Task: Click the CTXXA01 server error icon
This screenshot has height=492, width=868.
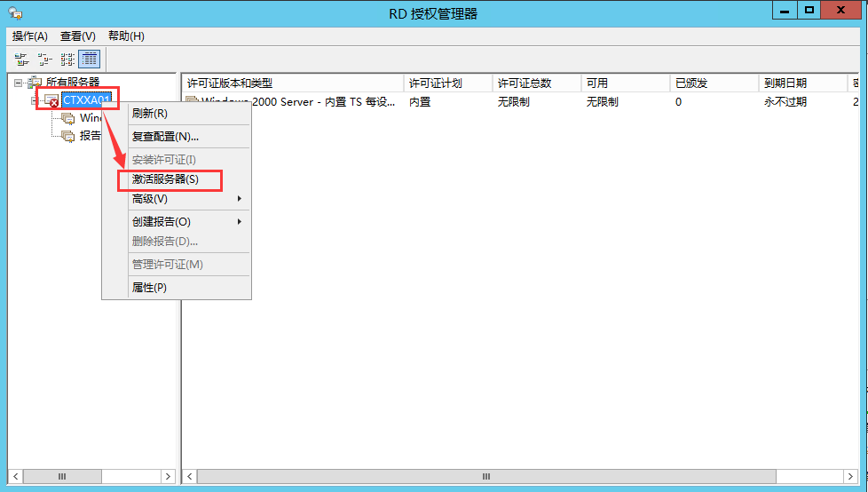Action: coord(51,100)
